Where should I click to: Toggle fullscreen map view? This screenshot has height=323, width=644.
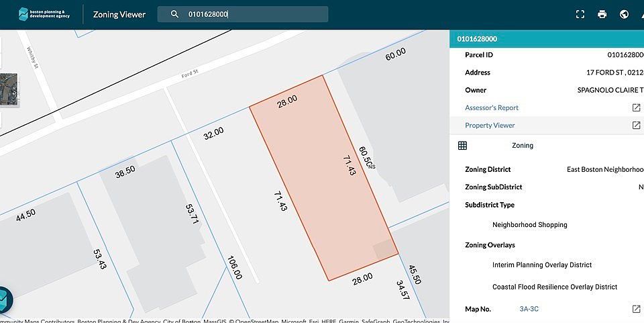(x=581, y=14)
